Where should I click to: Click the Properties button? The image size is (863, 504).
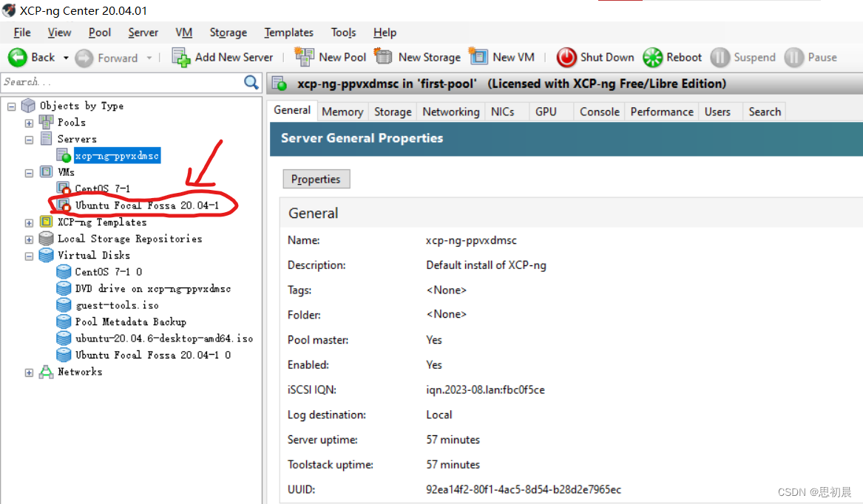pyautogui.click(x=316, y=179)
